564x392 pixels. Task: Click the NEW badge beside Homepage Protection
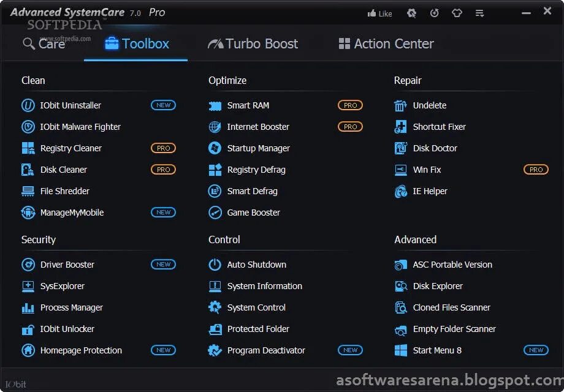tap(163, 350)
